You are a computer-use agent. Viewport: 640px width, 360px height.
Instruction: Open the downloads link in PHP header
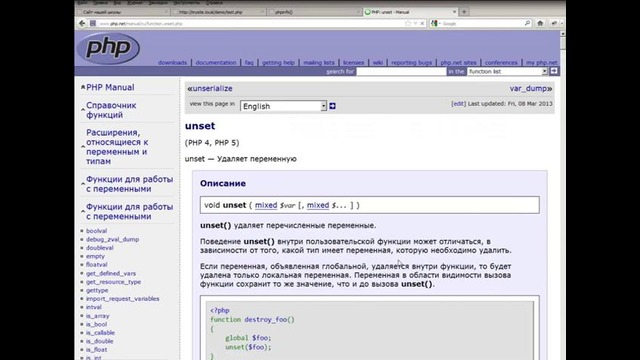pos(172,62)
